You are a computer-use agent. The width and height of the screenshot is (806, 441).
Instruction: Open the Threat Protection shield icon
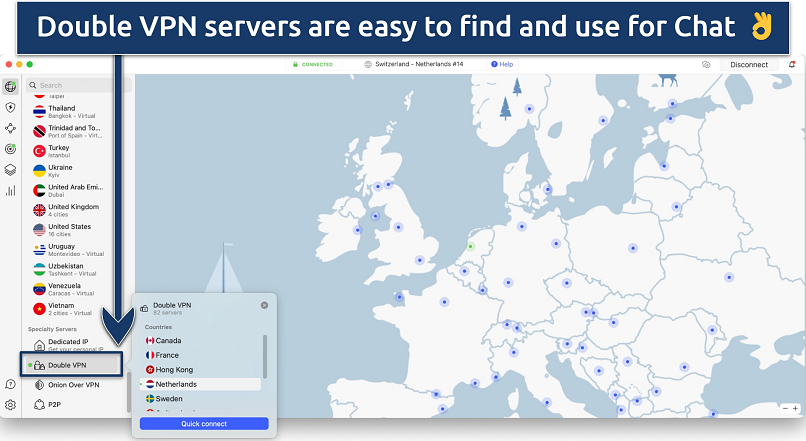(10, 107)
